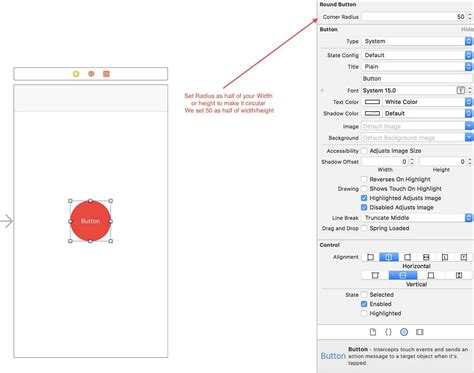The image size is (474, 373).
Task: Click the yellow view controller icon
Action: [76, 74]
